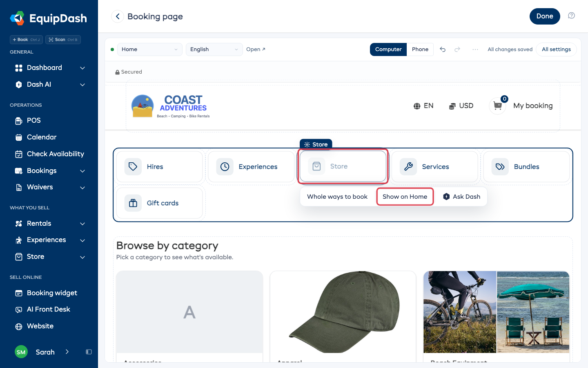Click the Open external link
Image resolution: width=588 pixels, height=368 pixels.
[256, 49]
